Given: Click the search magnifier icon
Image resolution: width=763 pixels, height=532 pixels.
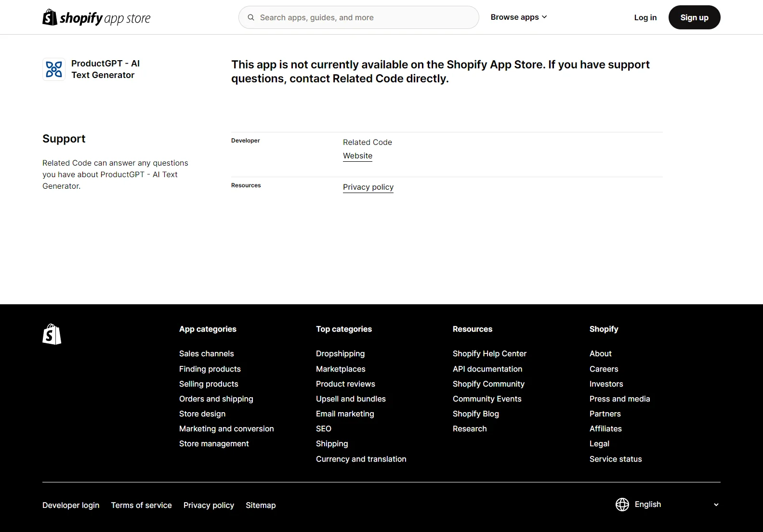Looking at the screenshot, I should [251, 17].
